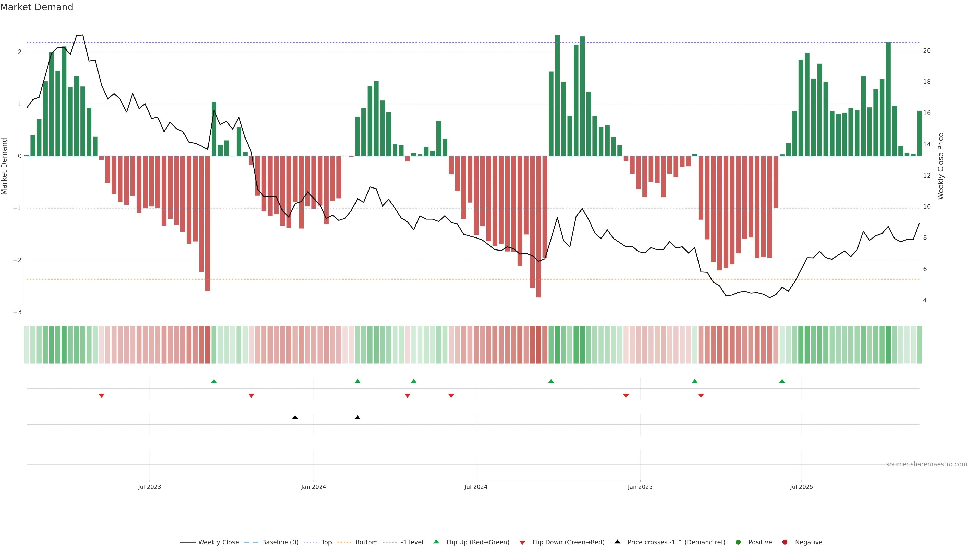Viewport: 980px width, 551px height.
Task: Click the Market Demand chart title
Action: [x=36, y=7]
